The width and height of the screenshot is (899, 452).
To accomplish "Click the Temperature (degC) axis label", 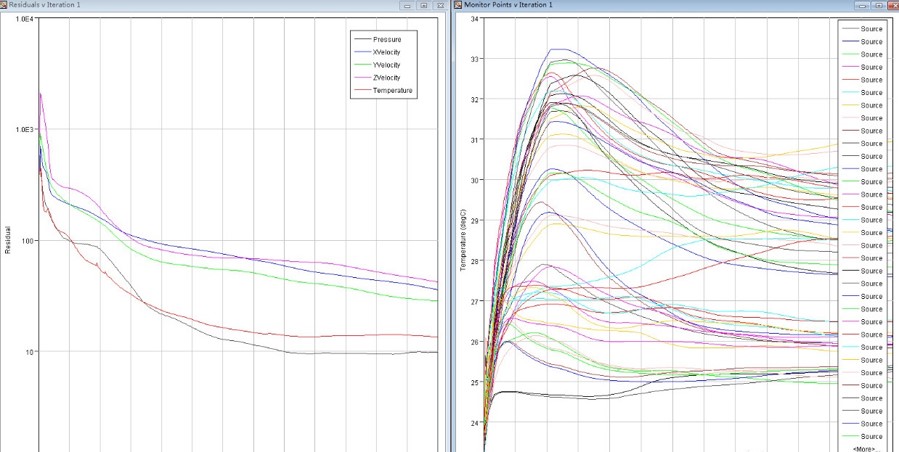I will click(463, 243).
